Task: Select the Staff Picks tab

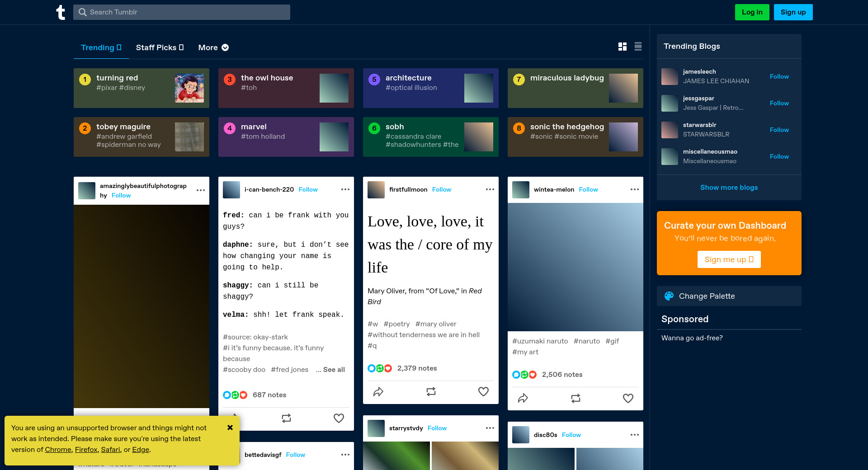Action: pos(160,47)
